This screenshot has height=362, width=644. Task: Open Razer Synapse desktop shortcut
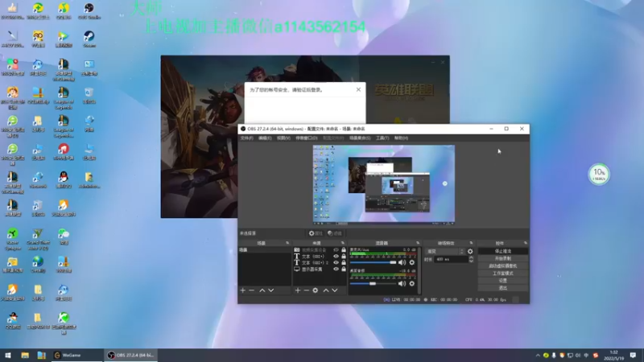(13, 239)
